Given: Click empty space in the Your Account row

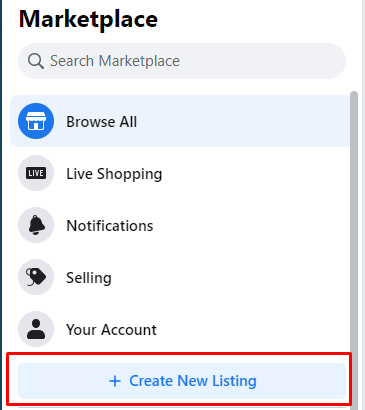Looking at the screenshot, I should coord(250,329).
